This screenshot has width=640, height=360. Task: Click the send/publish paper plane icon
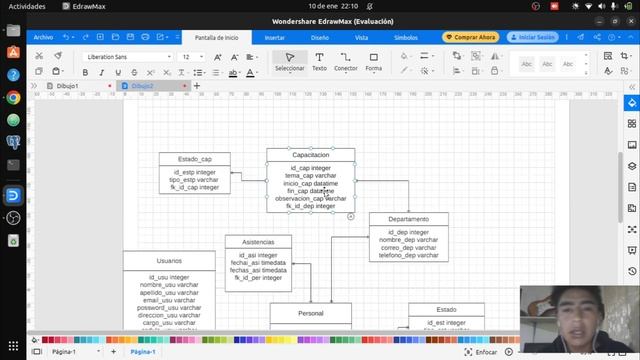(580, 37)
